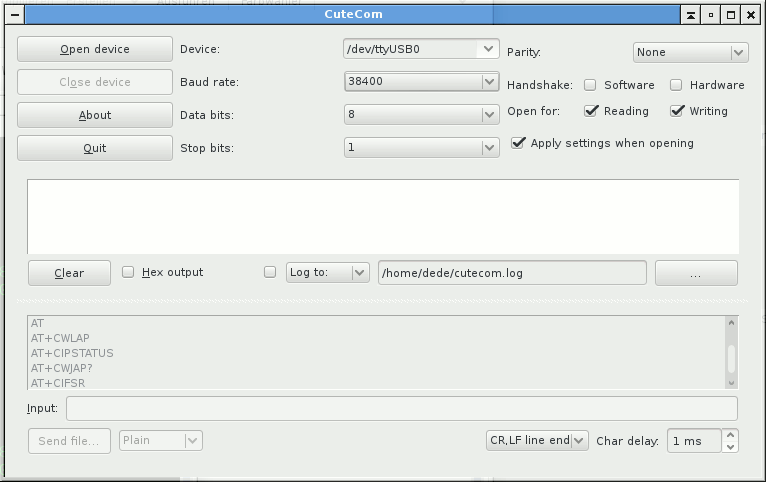This screenshot has height=482, width=766.
Task: Click the Char delay field showing 1 ms
Action: pos(694,441)
